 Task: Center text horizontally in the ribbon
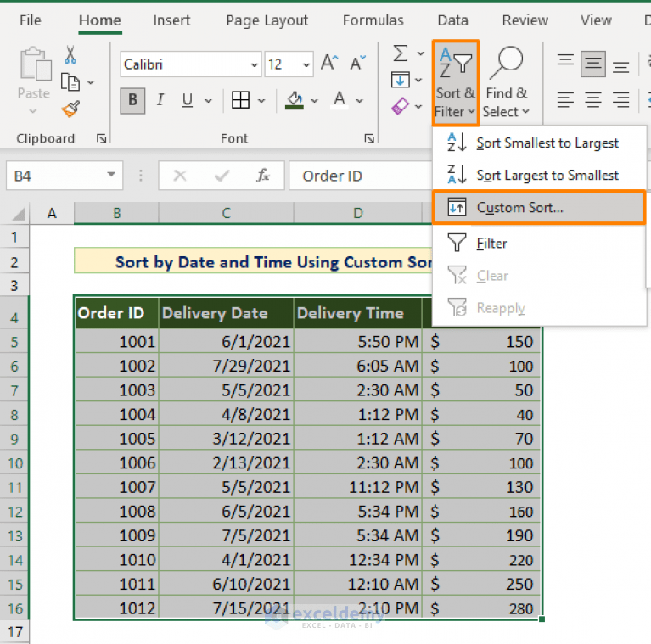click(593, 99)
